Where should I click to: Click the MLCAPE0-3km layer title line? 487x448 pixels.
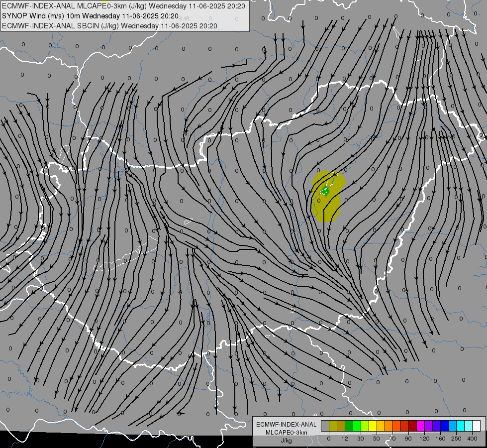[123, 6]
